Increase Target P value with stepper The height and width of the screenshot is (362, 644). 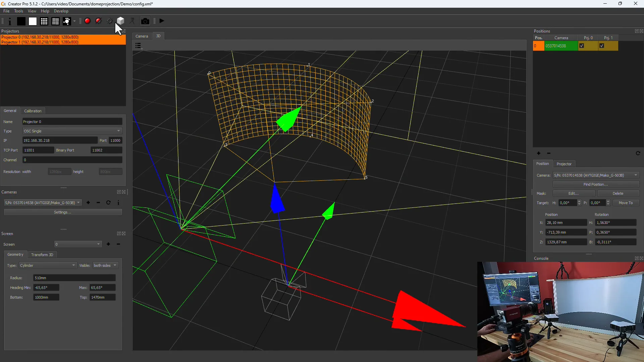608,201
